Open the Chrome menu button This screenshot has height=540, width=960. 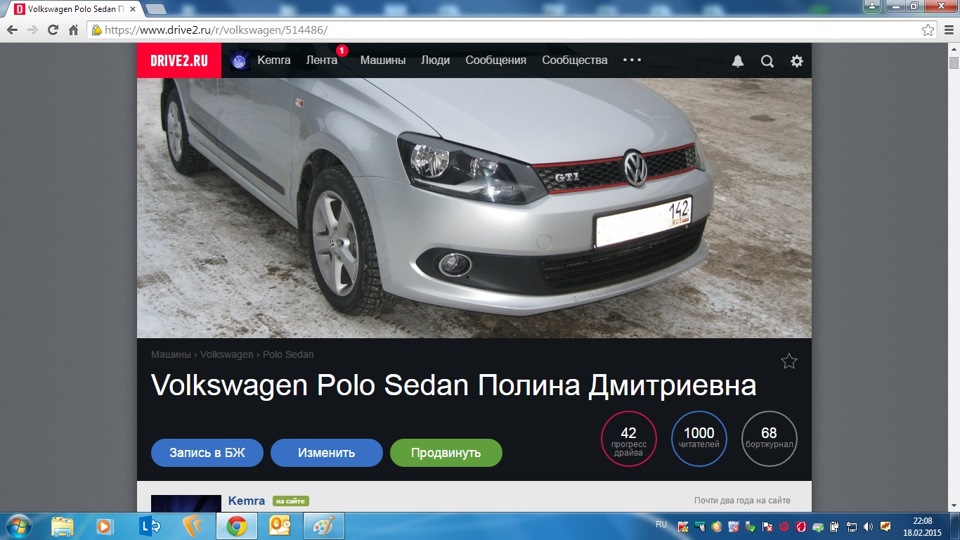[948, 29]
